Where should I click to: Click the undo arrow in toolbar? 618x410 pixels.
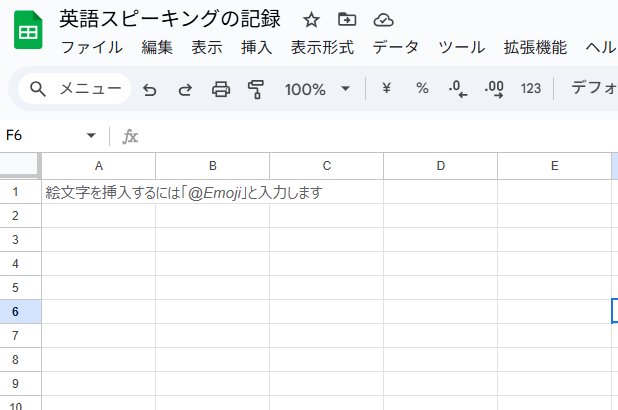[150, 89]
